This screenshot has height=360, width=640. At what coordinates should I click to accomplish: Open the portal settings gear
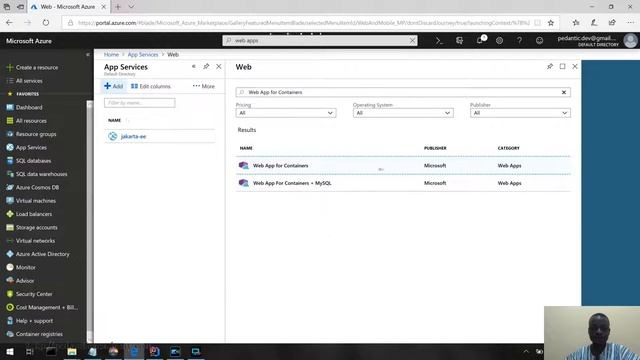click(x=499, y=40)
